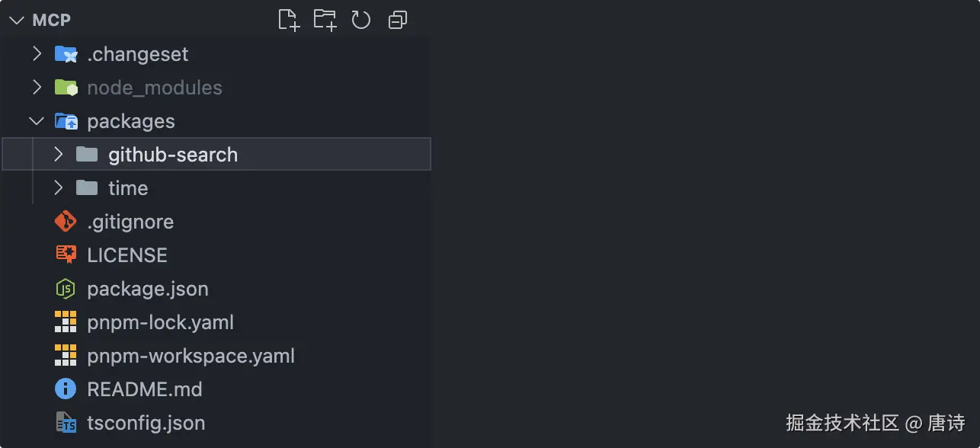Expand the .changeset folder chevron
This screenshot has width=980, height=448.
click(37, 54)
